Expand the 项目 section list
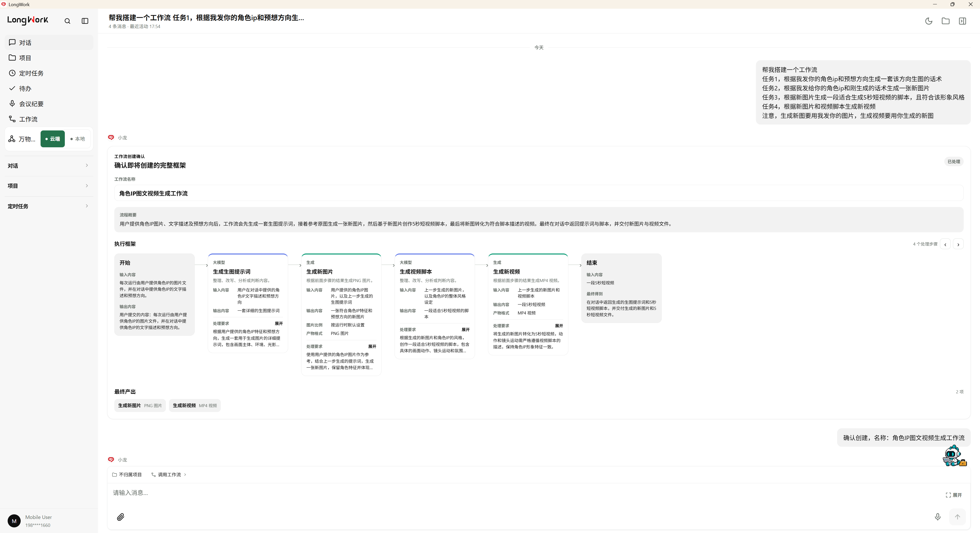 click(x=48, y=186)
